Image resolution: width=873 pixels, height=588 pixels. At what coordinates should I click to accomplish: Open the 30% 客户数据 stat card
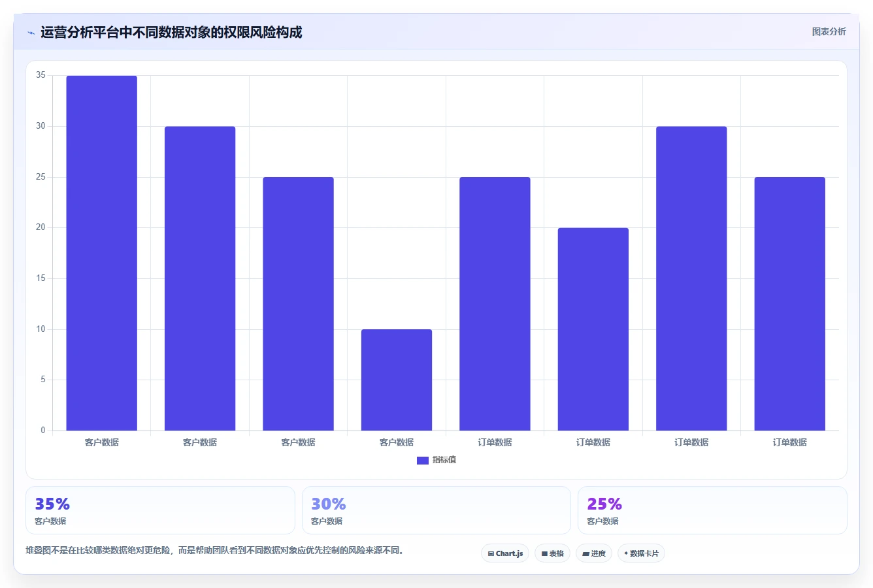point(436,510)
